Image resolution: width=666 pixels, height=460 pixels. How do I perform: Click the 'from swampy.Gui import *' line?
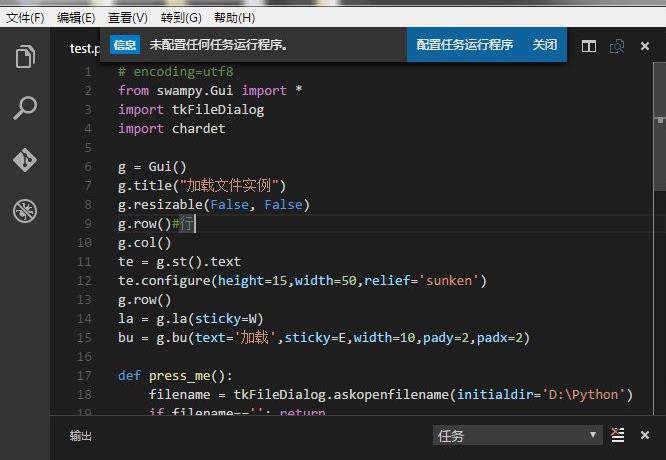pyautogui.click(x=210, y=90)
